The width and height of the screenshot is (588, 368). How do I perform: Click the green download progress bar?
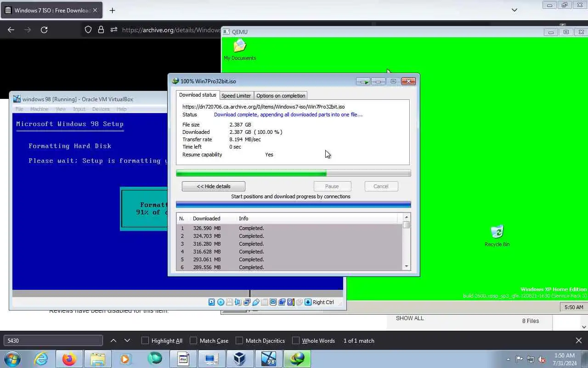[x=294, y=173]
